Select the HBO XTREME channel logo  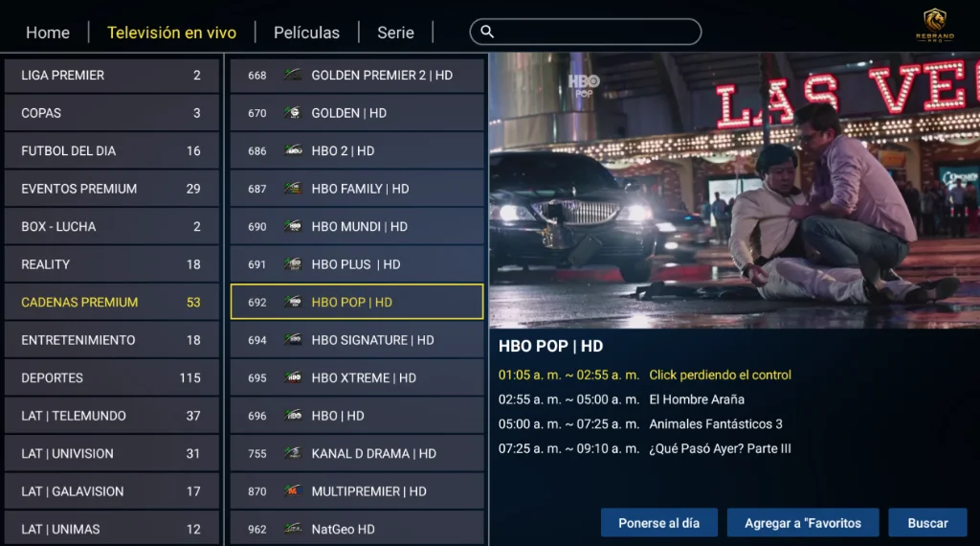[x=293, y=377]
